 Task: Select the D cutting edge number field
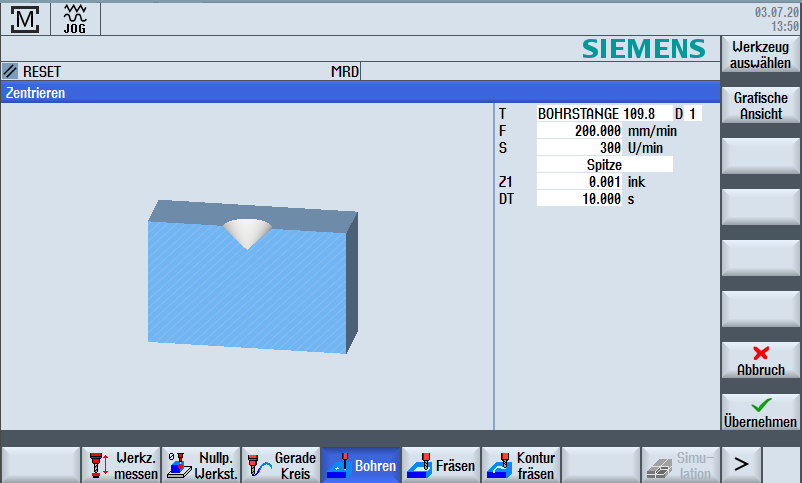pos(693,114)
